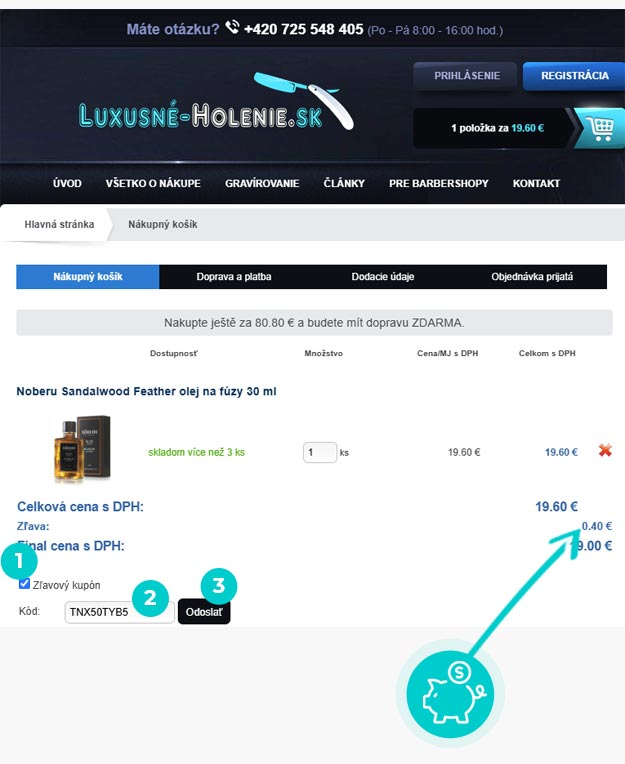Click the numbered circle 3 badge
The height and width of the screenshot is (764, 625).
219,586
